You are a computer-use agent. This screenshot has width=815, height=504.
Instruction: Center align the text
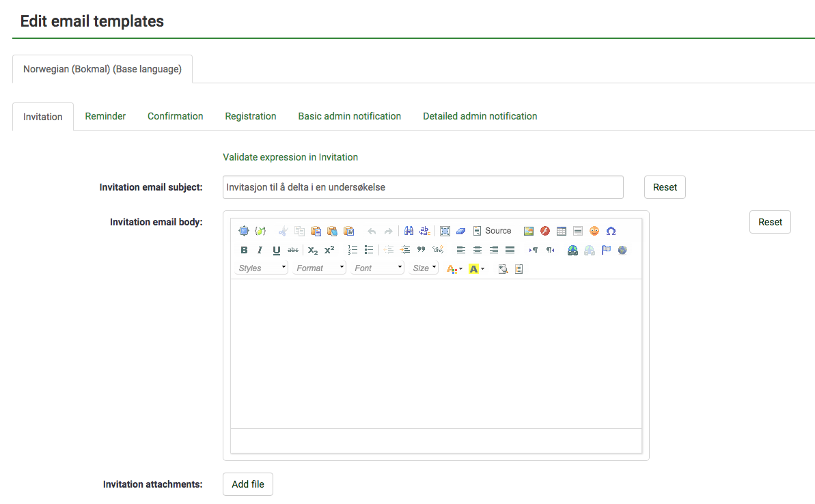[x=478, y=250]
